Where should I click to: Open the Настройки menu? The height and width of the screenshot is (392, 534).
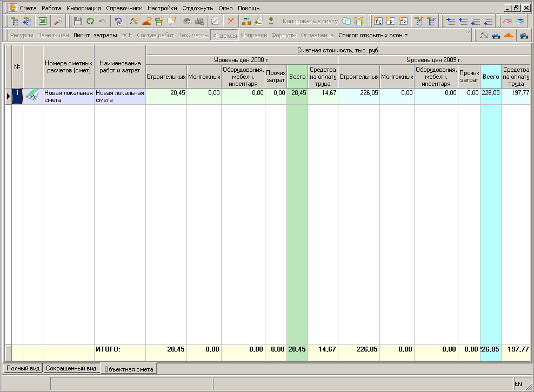[x=162, y=8]
